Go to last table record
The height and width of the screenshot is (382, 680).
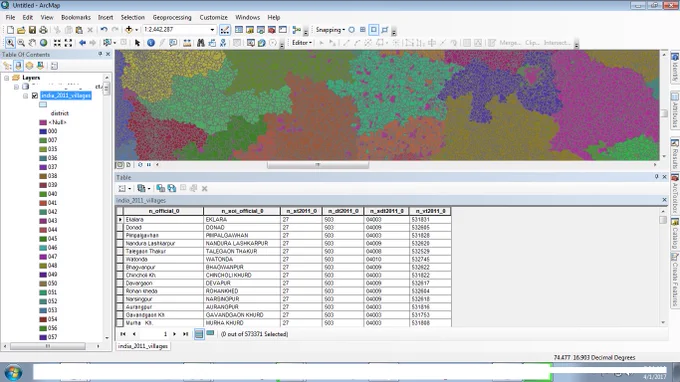coord(185,334)
